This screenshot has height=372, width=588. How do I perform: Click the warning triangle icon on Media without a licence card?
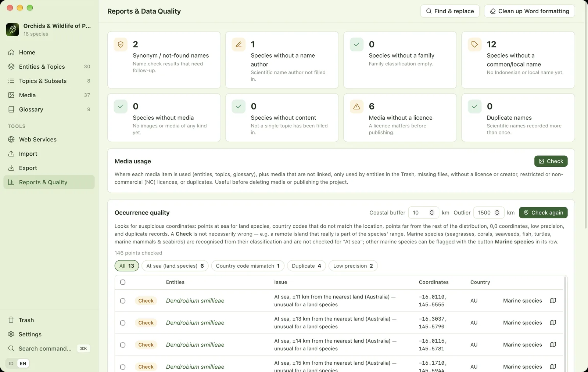point(356,106)
